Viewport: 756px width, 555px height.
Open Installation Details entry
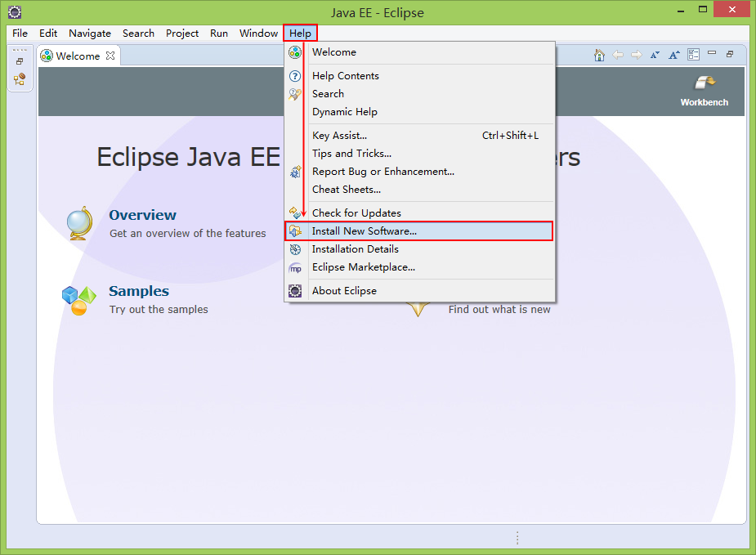coord(419,249)
